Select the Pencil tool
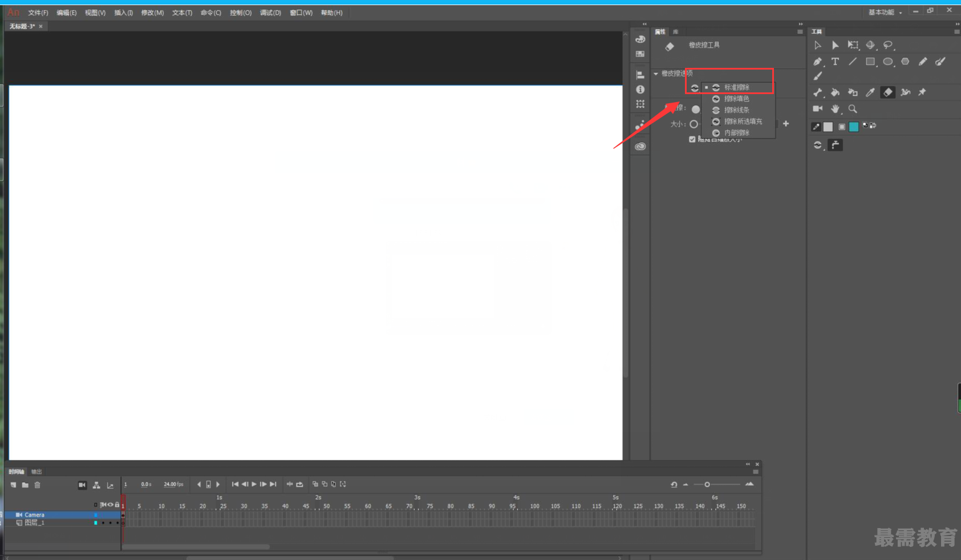 click(923, 62)
